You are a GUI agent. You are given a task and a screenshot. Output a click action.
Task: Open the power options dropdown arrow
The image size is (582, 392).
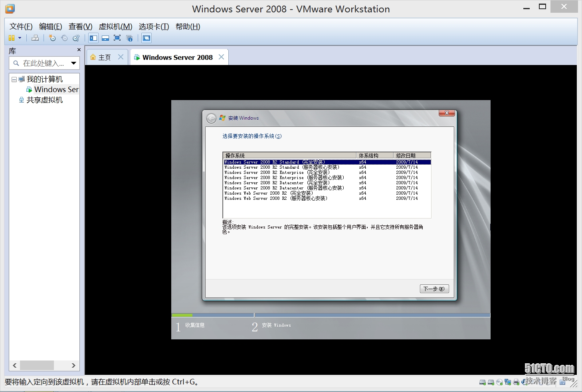20,38
